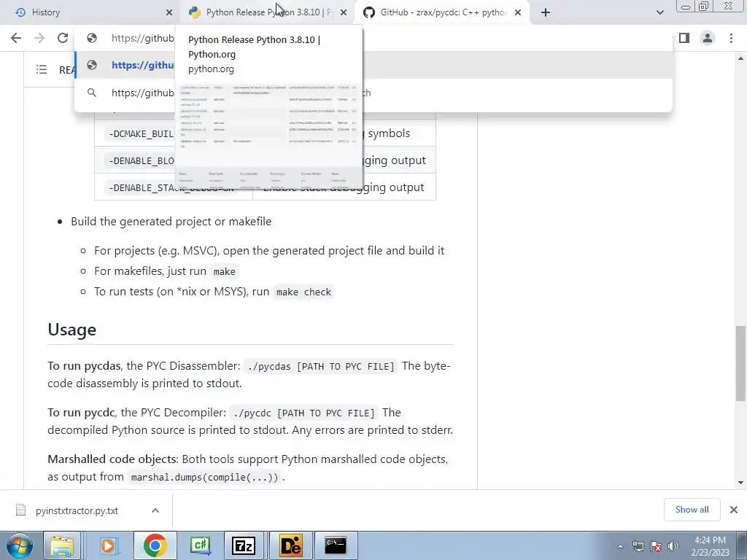
Task: Click the forward navigation arrow
Action: click(39, 38)
